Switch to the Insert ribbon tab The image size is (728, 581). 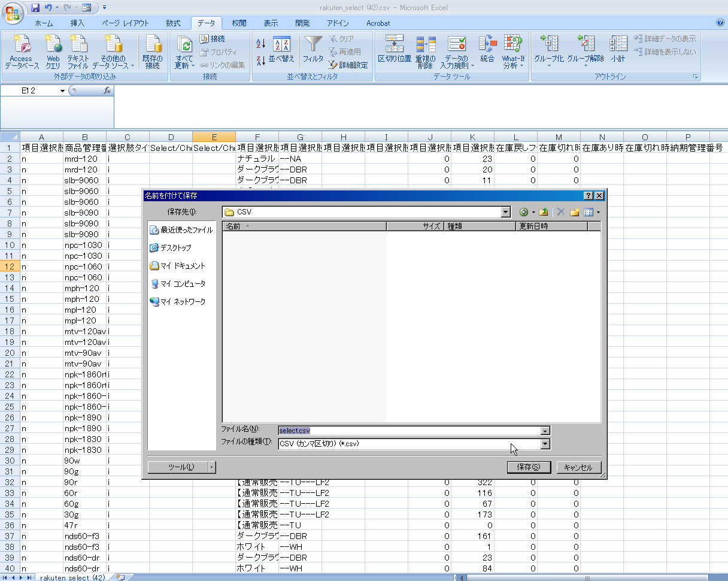tap(78, 23)
